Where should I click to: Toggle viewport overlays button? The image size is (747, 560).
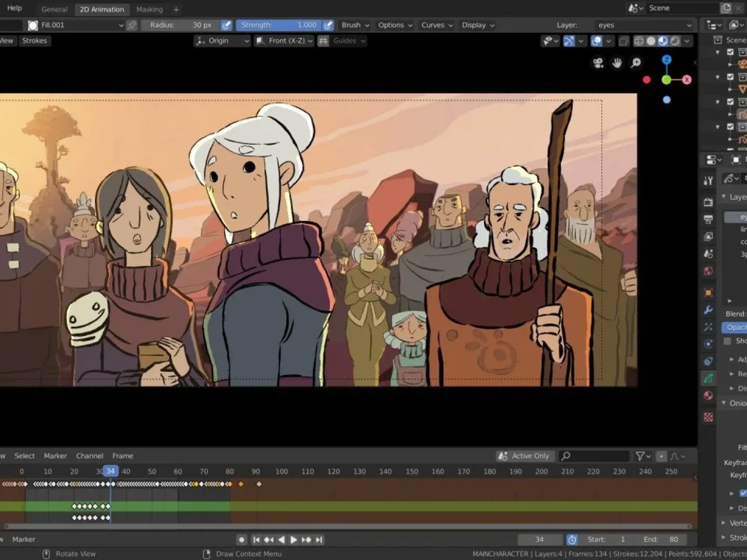click(x=596, y=41)
